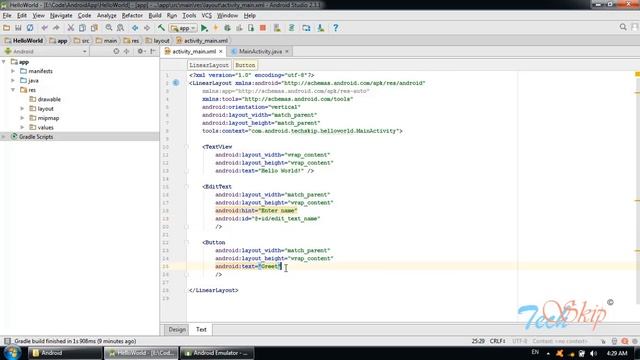640x360 pixels.
Task: Expand the Gradle Scripts node
Action: coord(4,137)
